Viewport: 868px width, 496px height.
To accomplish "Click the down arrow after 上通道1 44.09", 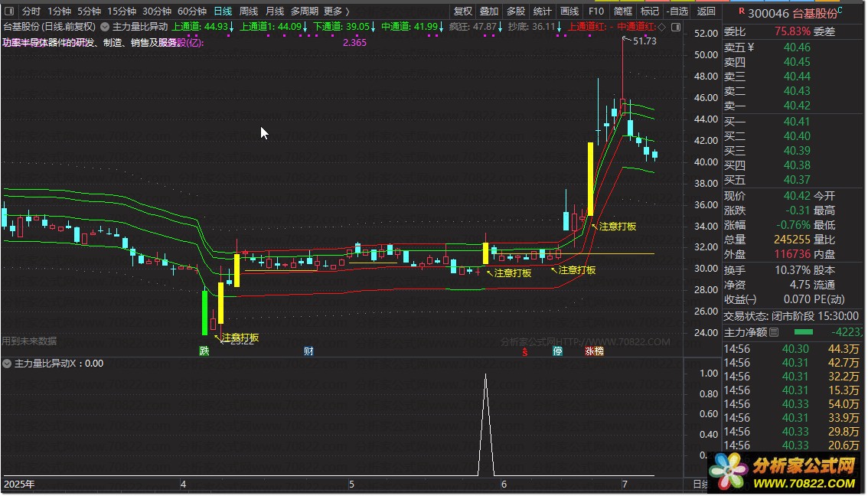I will click(305, 27).
